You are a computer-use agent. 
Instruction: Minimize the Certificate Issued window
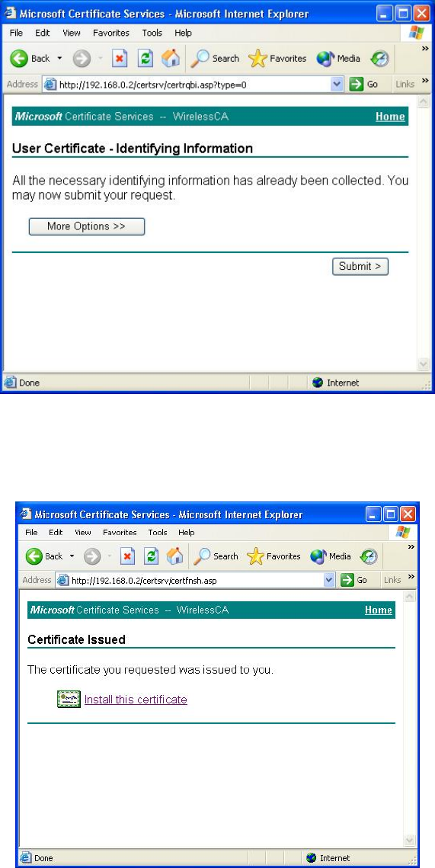[373, 514]
